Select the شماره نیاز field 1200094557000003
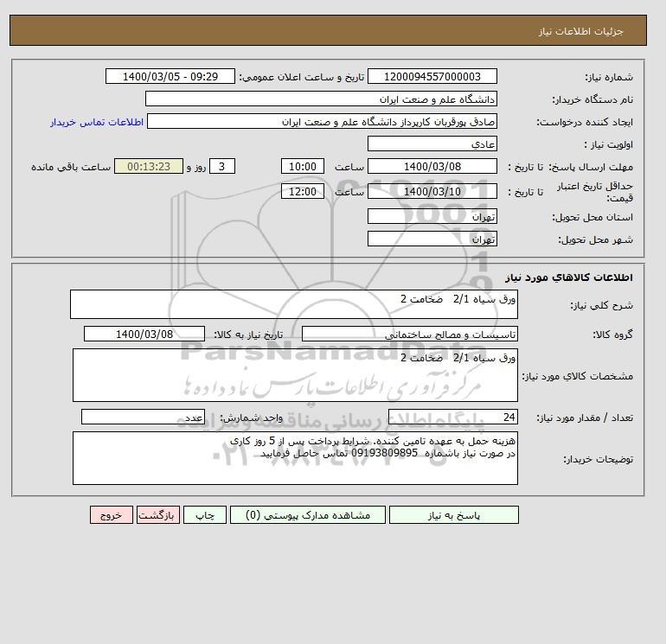Viewport: 666px width, 644px height. pos(432,76)
